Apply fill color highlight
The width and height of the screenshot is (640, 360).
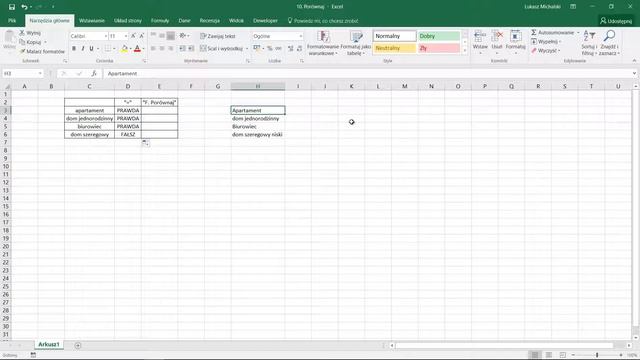click(124, 49)
